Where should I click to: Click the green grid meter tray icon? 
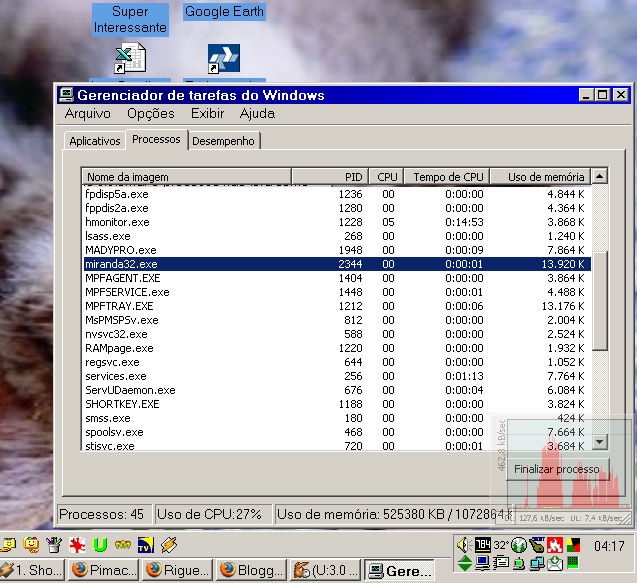click(x=573, y=563)
